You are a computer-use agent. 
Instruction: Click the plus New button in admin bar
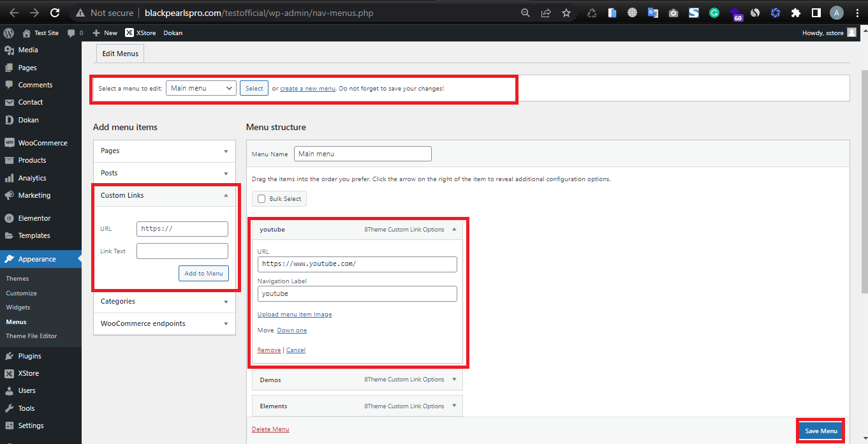point(105,33)
